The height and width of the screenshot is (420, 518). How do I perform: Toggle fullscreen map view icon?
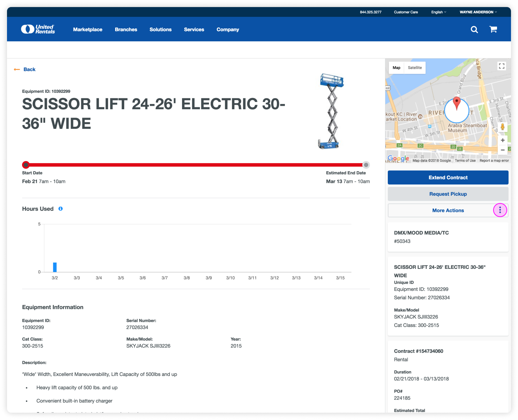(x=502, y=66)
